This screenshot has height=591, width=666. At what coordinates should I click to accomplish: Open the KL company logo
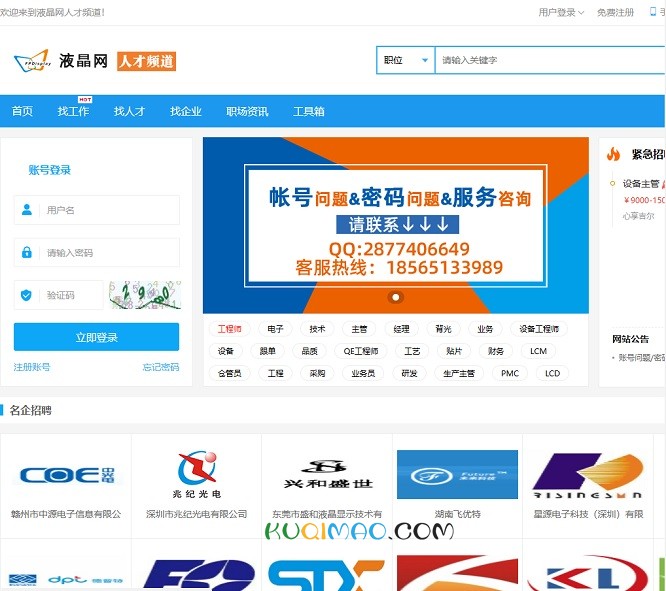point(588,574)
